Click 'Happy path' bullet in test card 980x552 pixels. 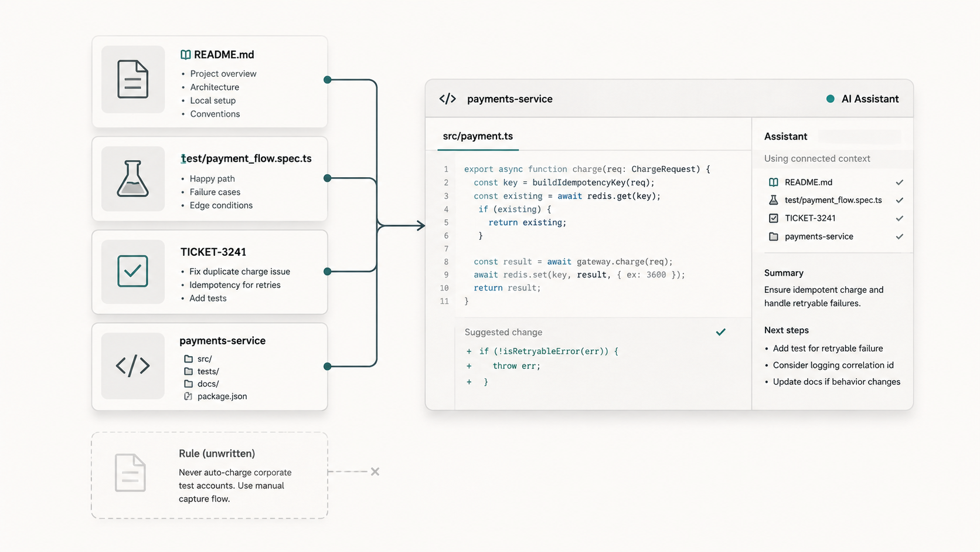pos(212,179)
